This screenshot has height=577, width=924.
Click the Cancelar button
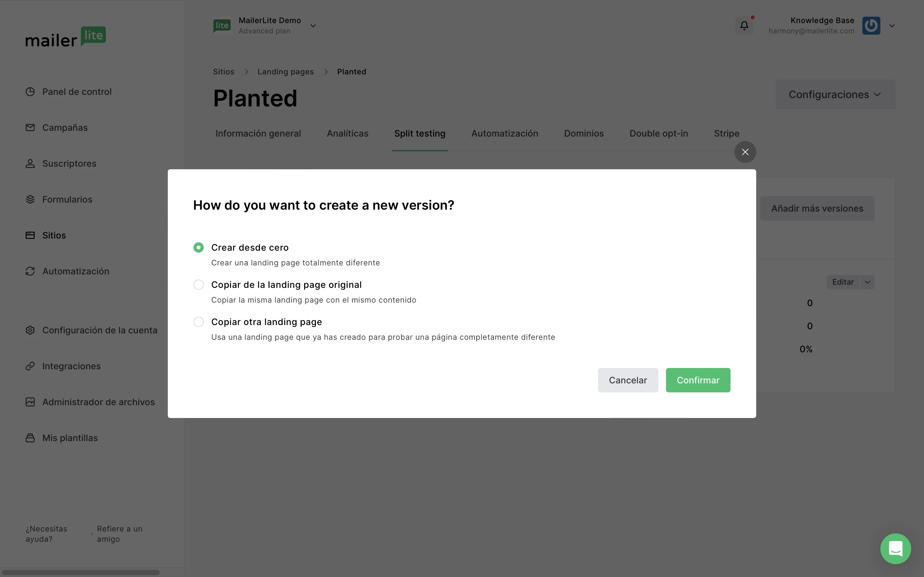(628, 380)
